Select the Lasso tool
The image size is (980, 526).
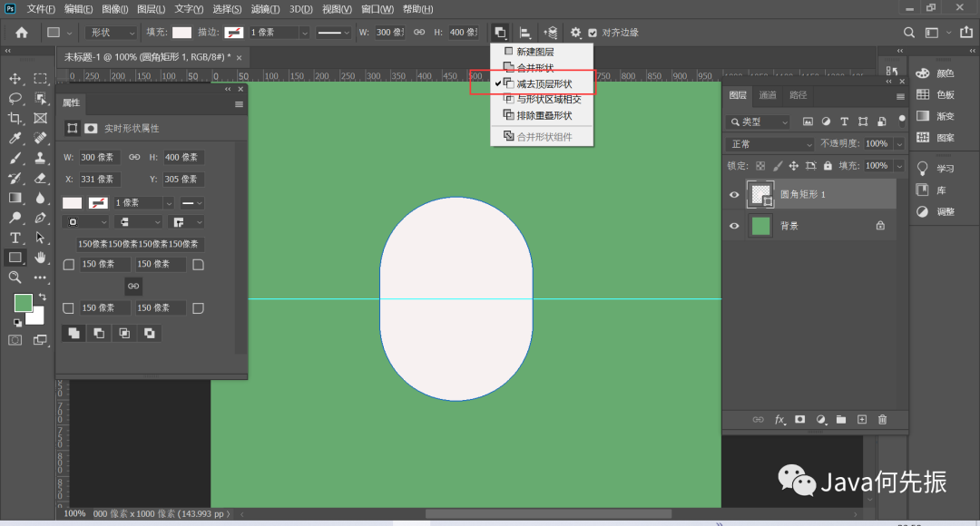point(15,98)
